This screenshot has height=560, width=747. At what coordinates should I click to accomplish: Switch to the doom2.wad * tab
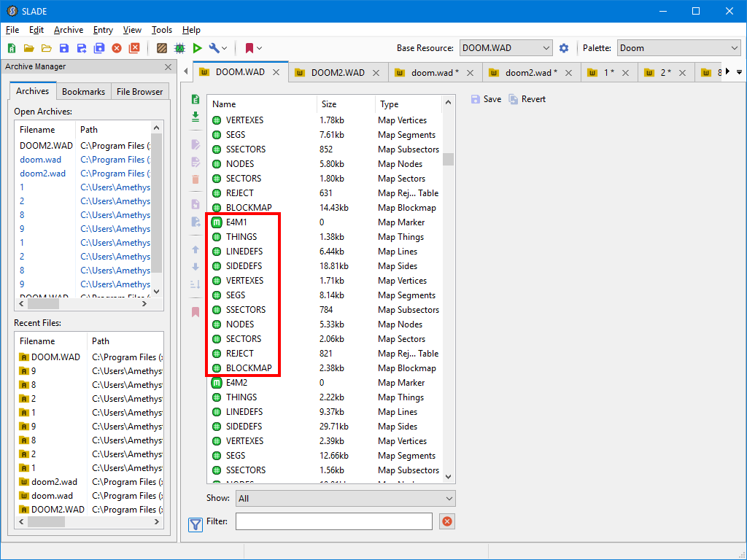coord(531,73)
